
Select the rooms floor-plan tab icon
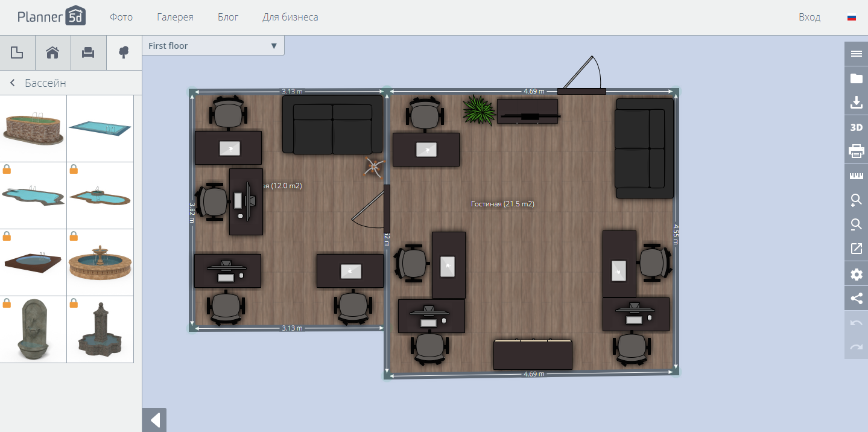[17, 52]
